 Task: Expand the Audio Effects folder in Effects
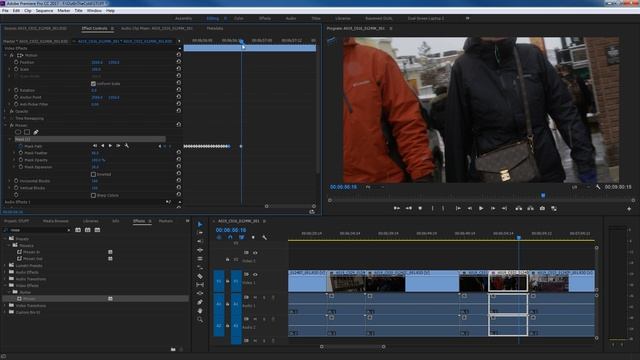tap(5, 272)
